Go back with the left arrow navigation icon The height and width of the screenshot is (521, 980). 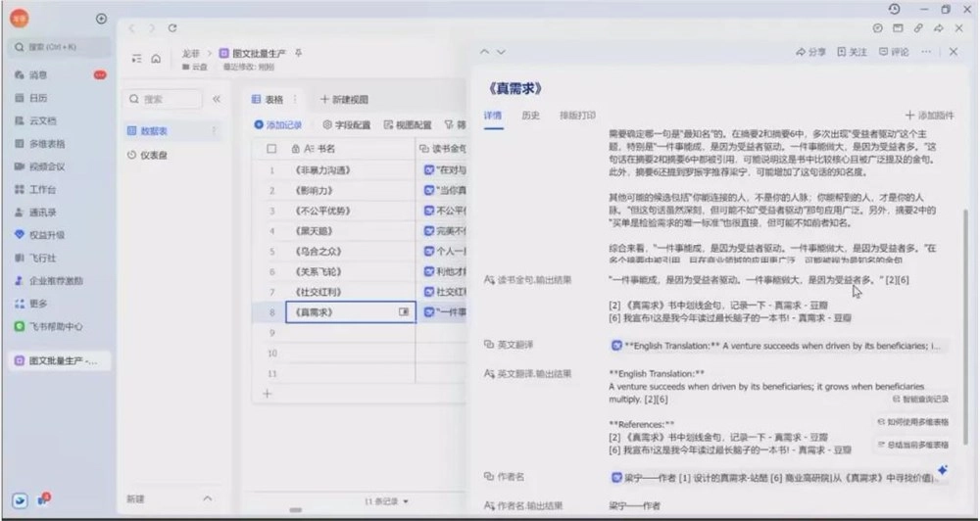pos(132,28)
